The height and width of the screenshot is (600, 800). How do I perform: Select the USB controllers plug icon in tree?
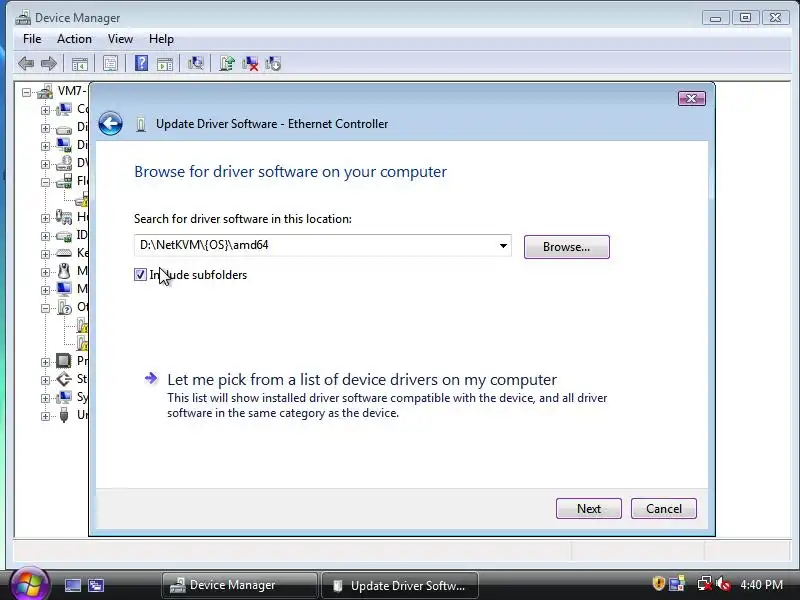click(64, 415)
